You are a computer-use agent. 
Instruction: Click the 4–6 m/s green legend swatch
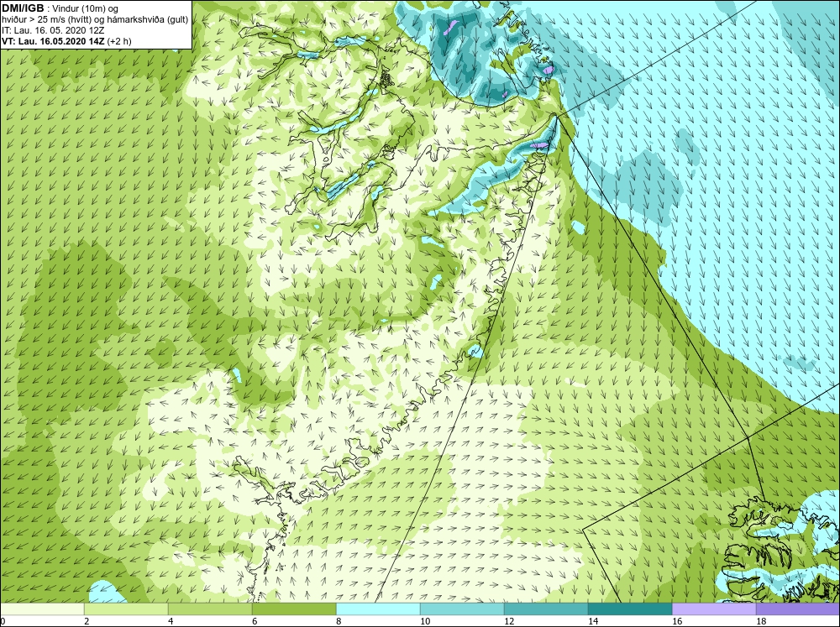coord(210,609)
